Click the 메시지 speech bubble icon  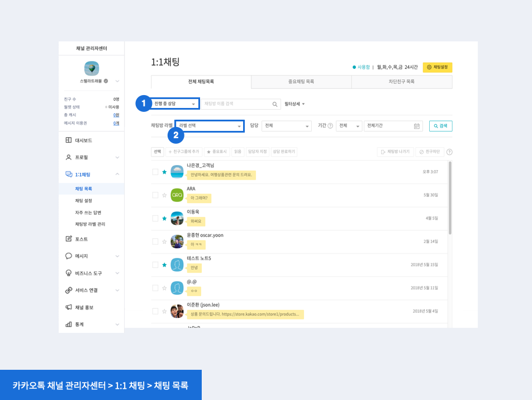[x=69, y=256]
